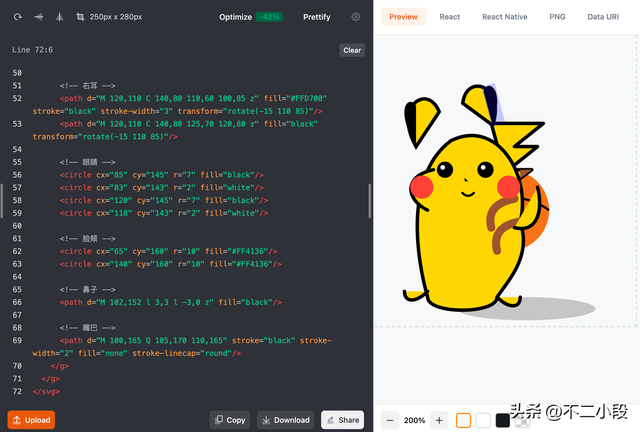This screenshot has width=640, height=432.
Task: Click the path fill="#FFD700" line 52
Action: pyautogui.click(x=180, y=105)
